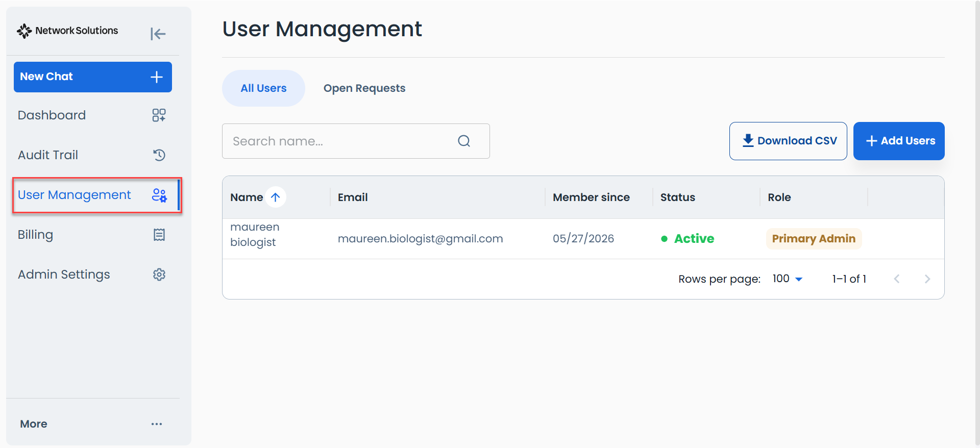Click the More ellipsis icon

point(157,424)
